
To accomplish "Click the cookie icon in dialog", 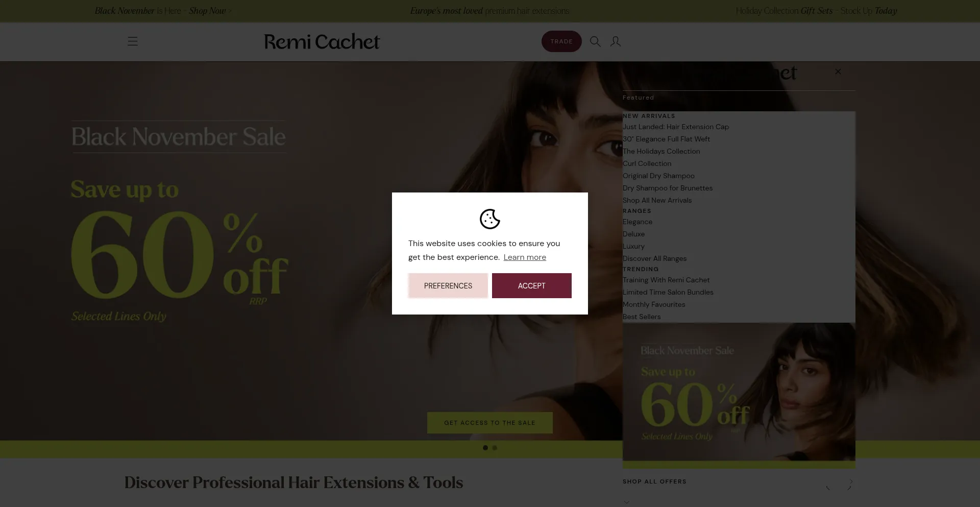I will click(x=490, y=219).
